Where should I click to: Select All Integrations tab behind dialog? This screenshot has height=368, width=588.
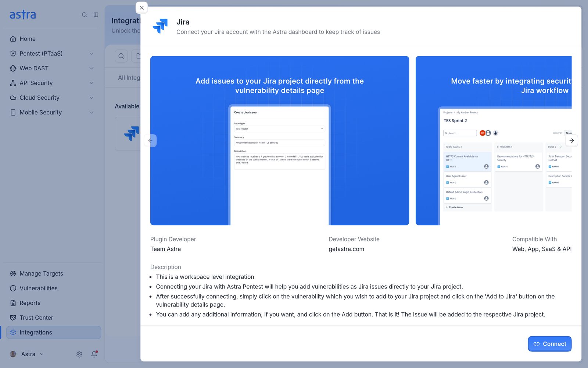(x=129, y=78)
